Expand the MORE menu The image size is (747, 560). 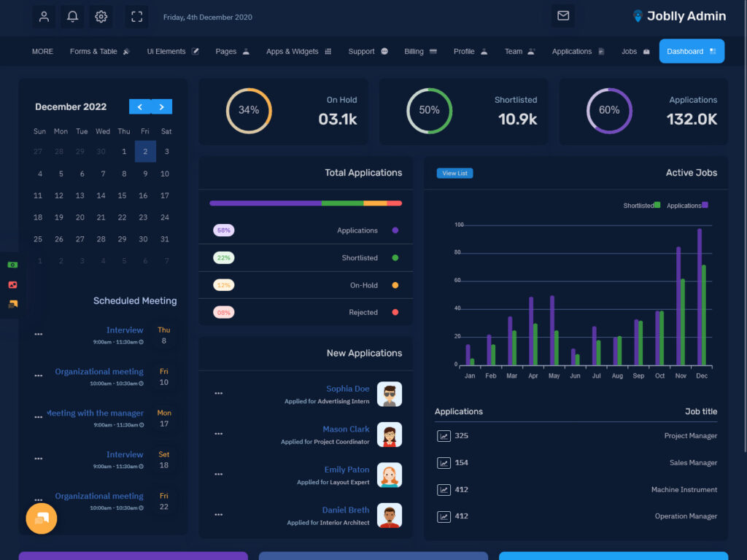click(x=42, y=52)
